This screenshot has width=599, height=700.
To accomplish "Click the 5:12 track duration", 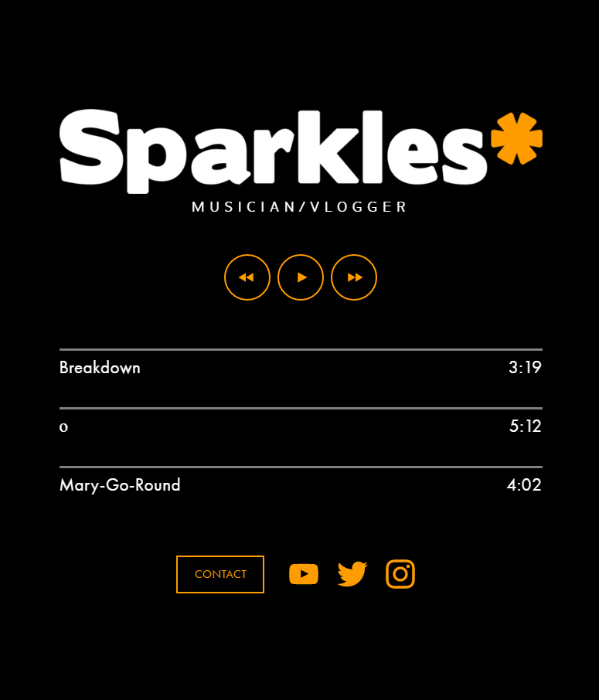I will (x=526, y=426).
